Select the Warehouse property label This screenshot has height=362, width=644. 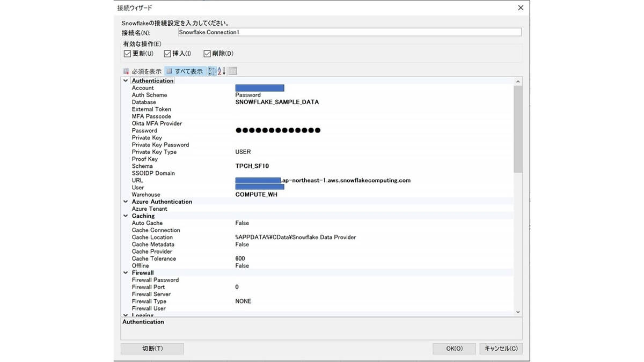(x=146, y=195)
